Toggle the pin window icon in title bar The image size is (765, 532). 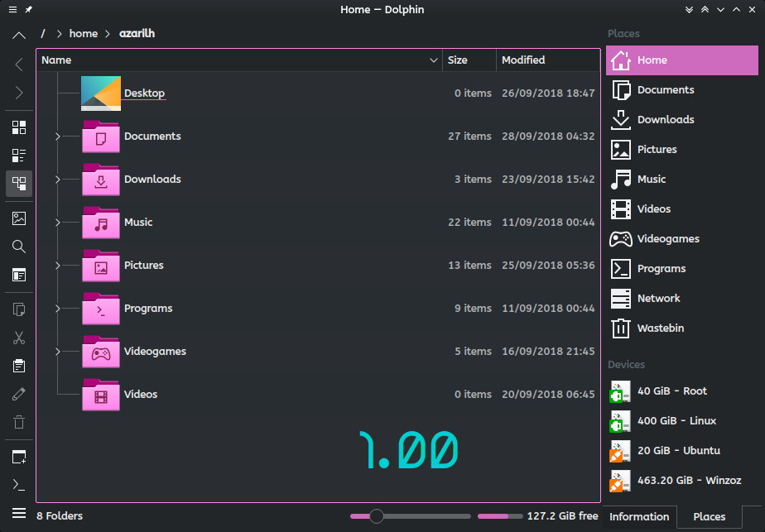pos(29,10)
